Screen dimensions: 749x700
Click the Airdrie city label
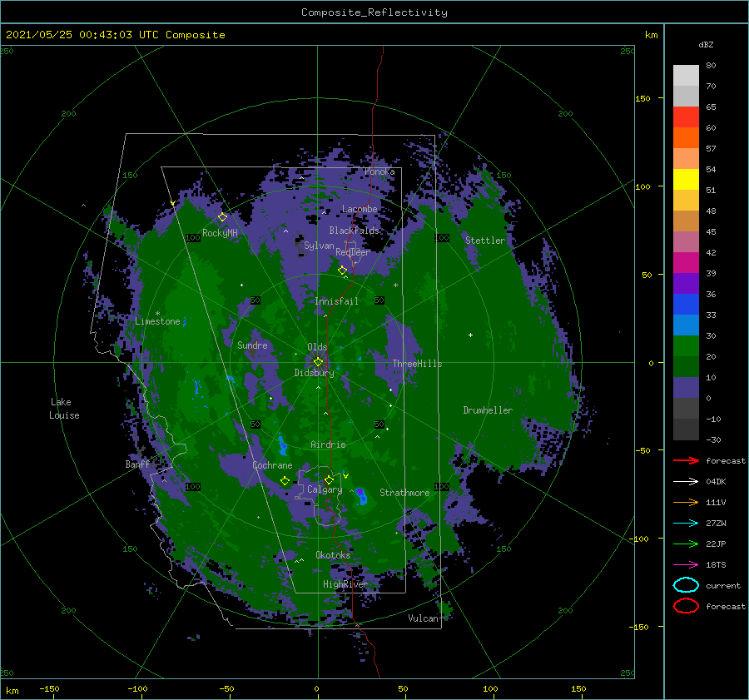(x=328, y=444)
